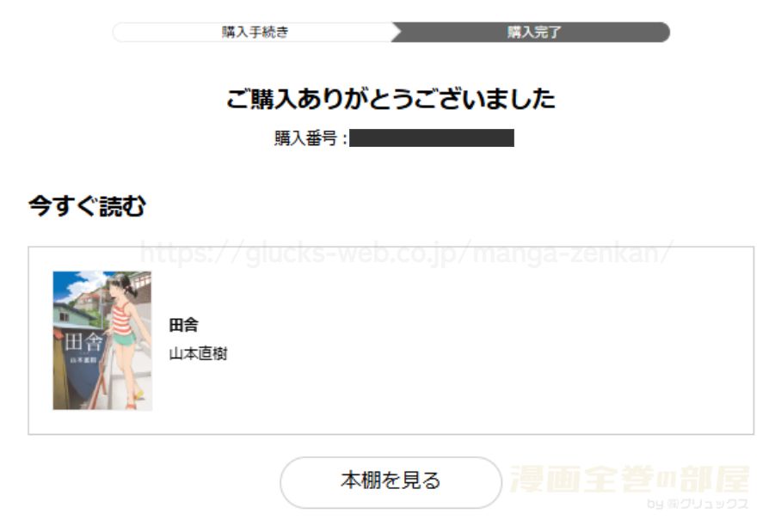Screen dimensions: 775x532
Task: Click the book title 田舎 text link
Action: (183, 325)
